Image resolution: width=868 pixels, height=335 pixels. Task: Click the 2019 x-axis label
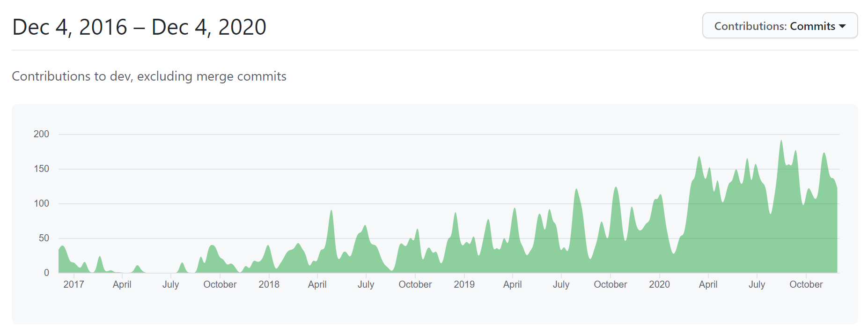click(x=464, y=284)
